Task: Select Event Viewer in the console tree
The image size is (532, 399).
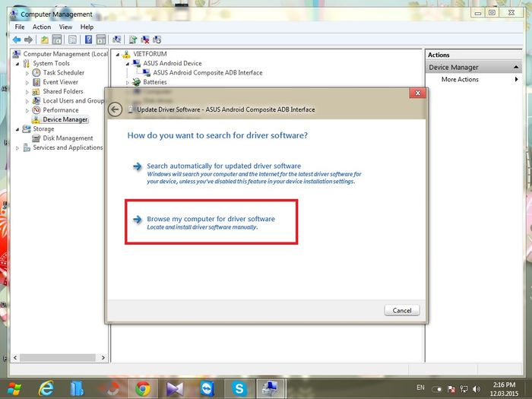Action: (60, 82)
